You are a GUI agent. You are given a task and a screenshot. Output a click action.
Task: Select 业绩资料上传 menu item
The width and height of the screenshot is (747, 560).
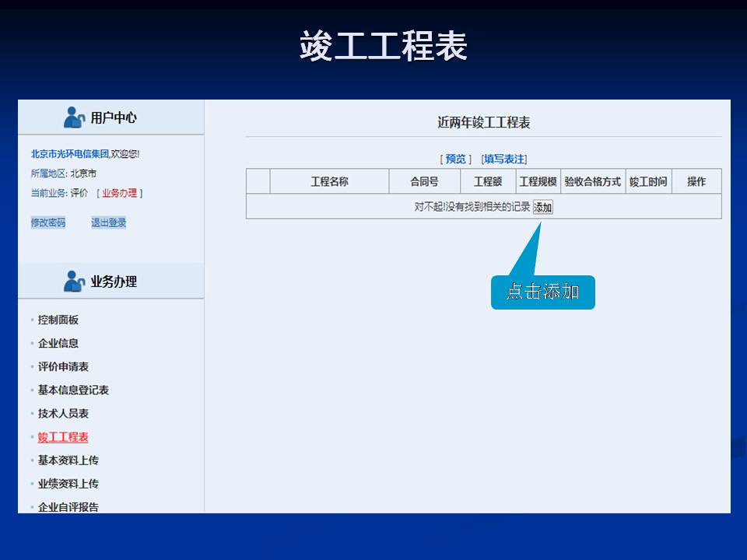point(68,483)
